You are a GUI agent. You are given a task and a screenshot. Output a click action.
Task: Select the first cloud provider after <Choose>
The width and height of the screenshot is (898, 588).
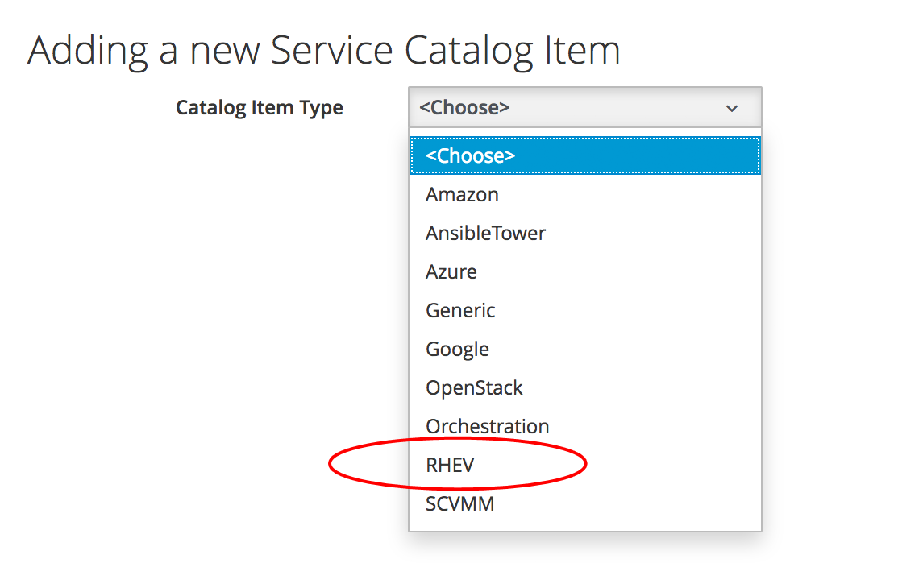pos(463,194)
